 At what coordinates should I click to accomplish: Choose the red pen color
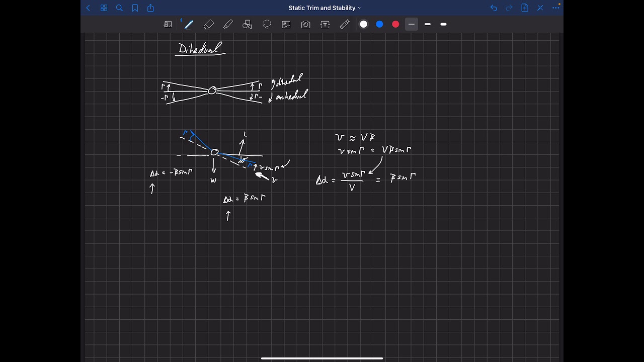pyautogui.click(x=395, y=24)
